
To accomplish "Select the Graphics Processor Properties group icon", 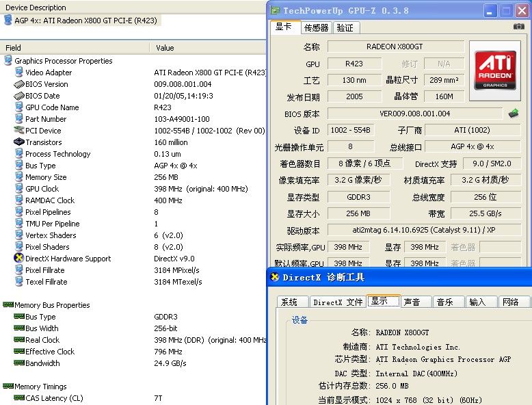I will tap(8, 60).
